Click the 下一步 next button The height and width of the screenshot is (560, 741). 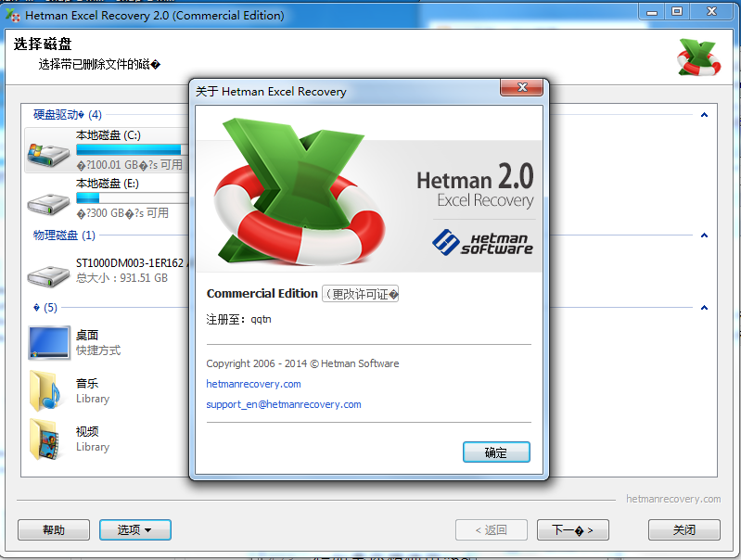(x=572, y=530)
